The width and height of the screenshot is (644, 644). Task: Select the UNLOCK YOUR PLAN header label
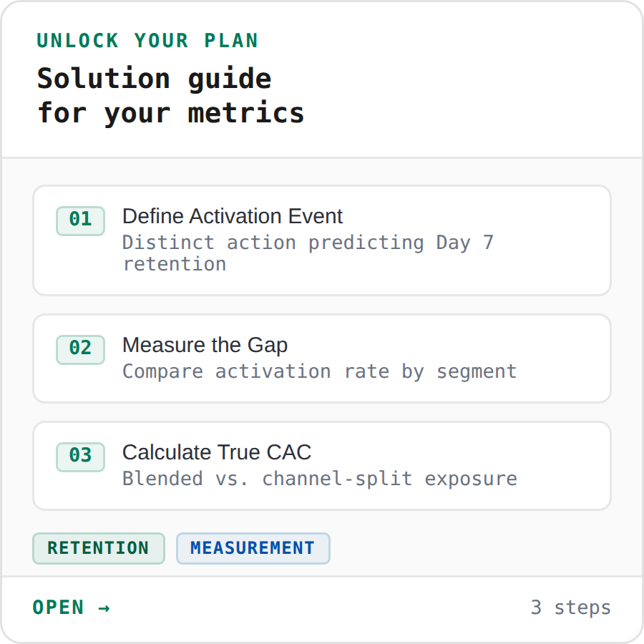[147, 41]
